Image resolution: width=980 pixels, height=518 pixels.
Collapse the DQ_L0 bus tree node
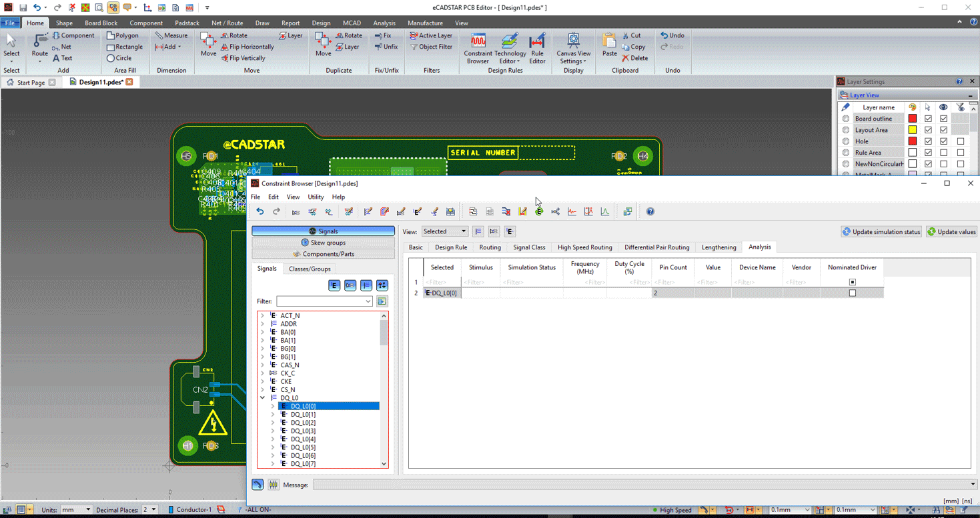coord(262,398)
